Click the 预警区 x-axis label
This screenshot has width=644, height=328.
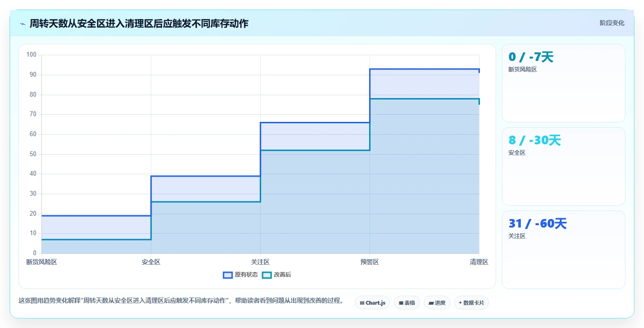click(370, 262)
